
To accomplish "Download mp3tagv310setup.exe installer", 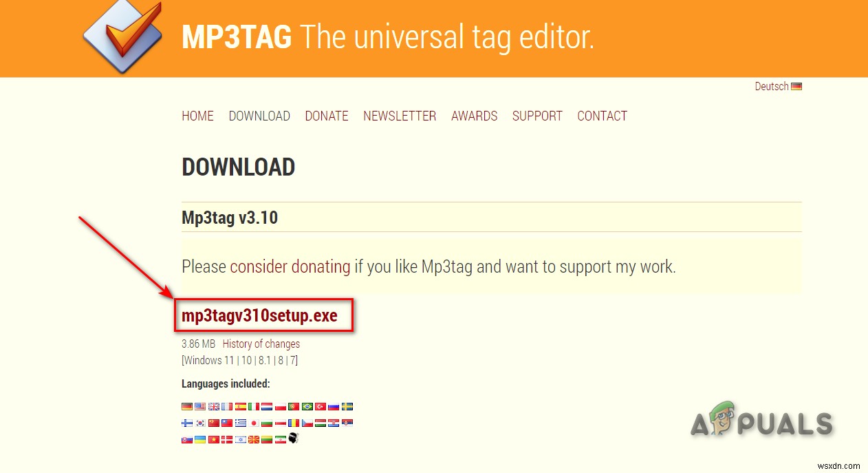I will (x=259, y=315).
